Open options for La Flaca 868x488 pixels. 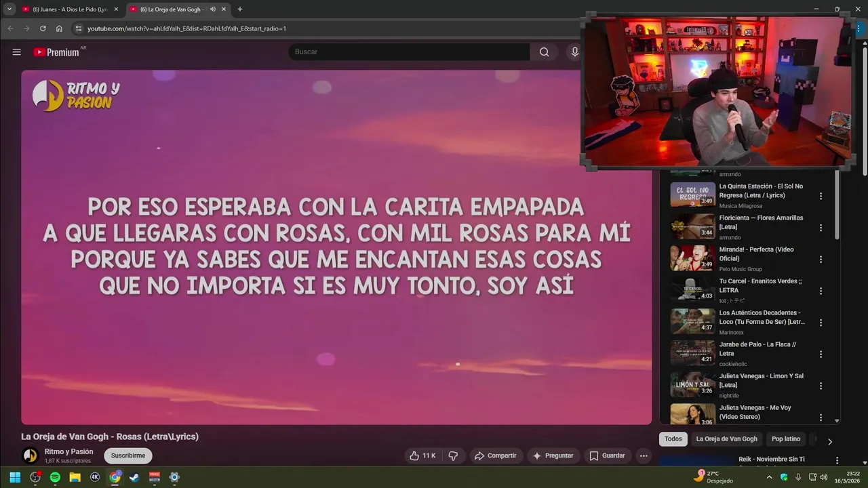[x=821, y=354]
